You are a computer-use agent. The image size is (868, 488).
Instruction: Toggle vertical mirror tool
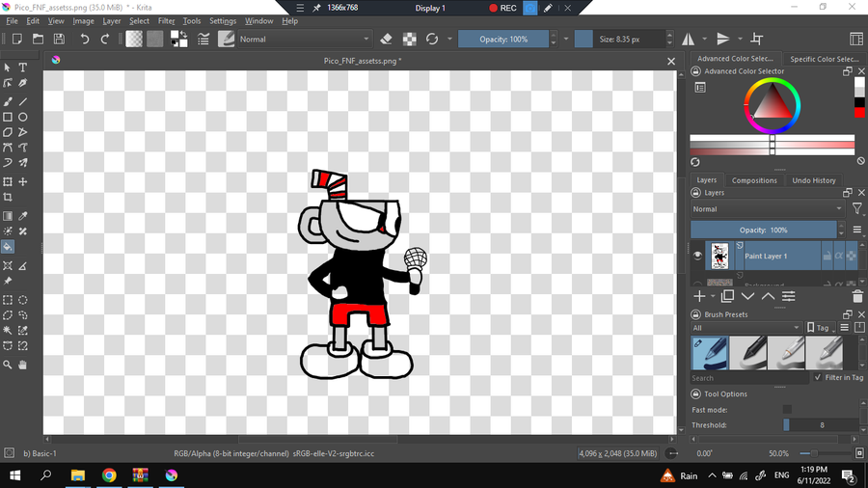click(x=723, y=40)
